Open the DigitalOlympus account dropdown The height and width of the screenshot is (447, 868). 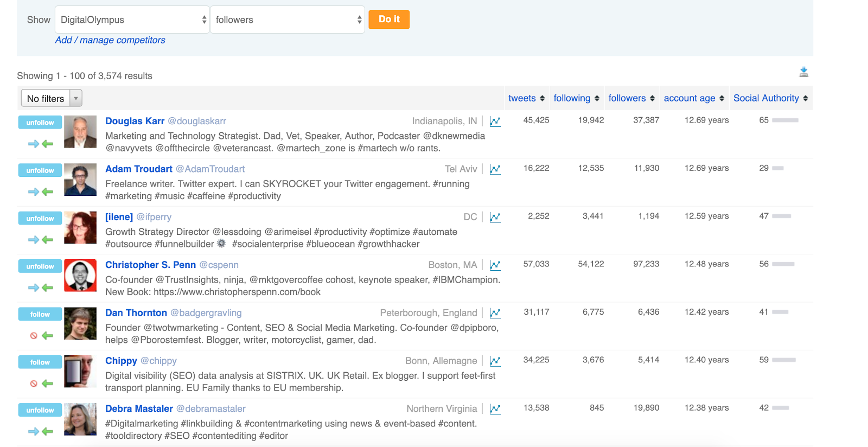coord(132,20)
